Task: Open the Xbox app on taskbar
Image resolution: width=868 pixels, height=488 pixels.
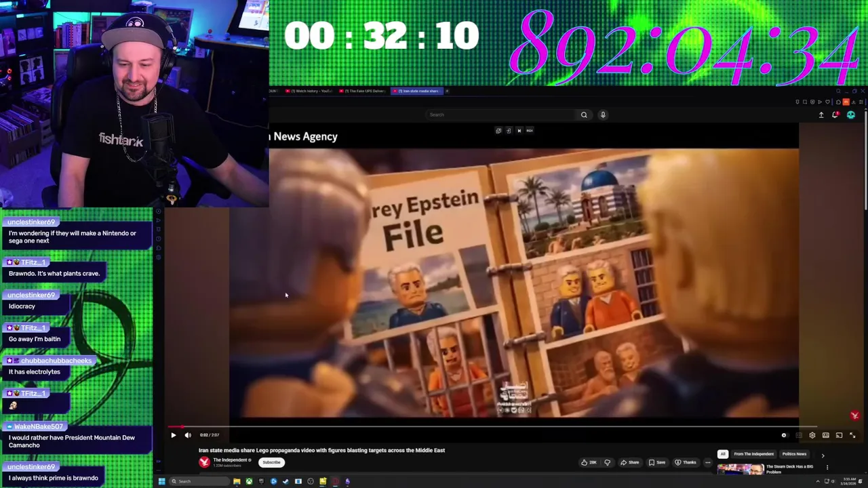Action: point(249,481)
